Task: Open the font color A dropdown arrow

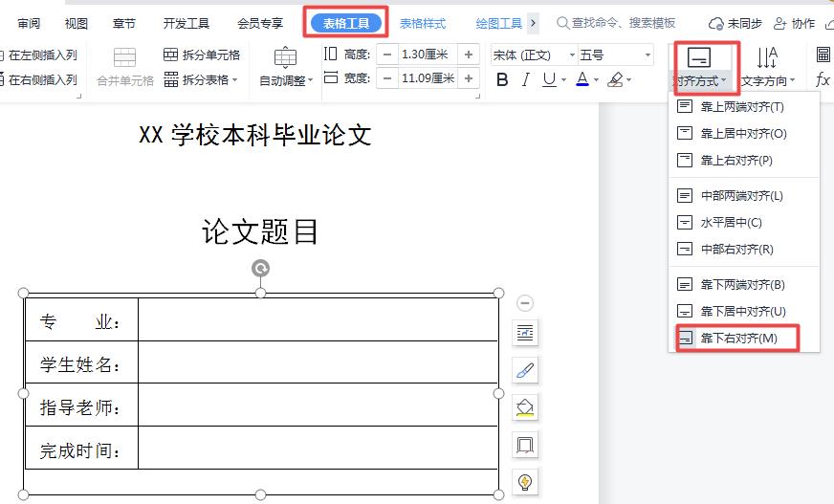Action: (596, 80)
